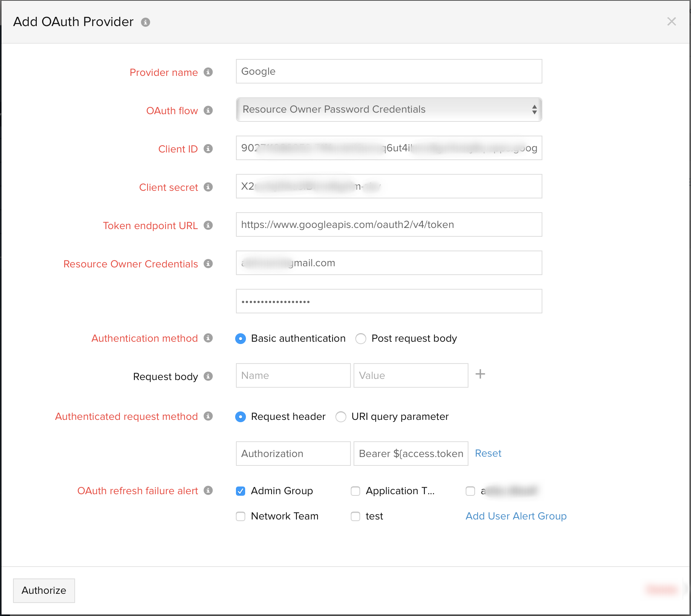
Task: Click info icon next to Provider name
Action: tap(208, 72)
